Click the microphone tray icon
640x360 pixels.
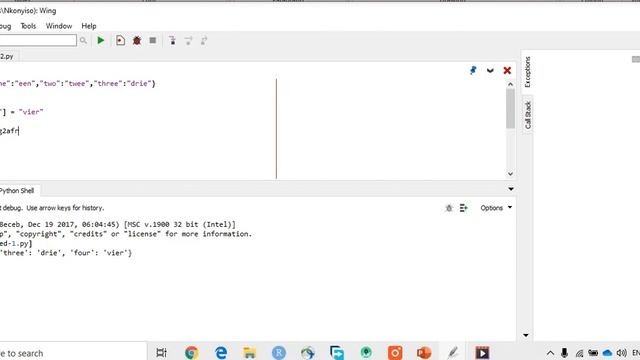click(564, 353)
